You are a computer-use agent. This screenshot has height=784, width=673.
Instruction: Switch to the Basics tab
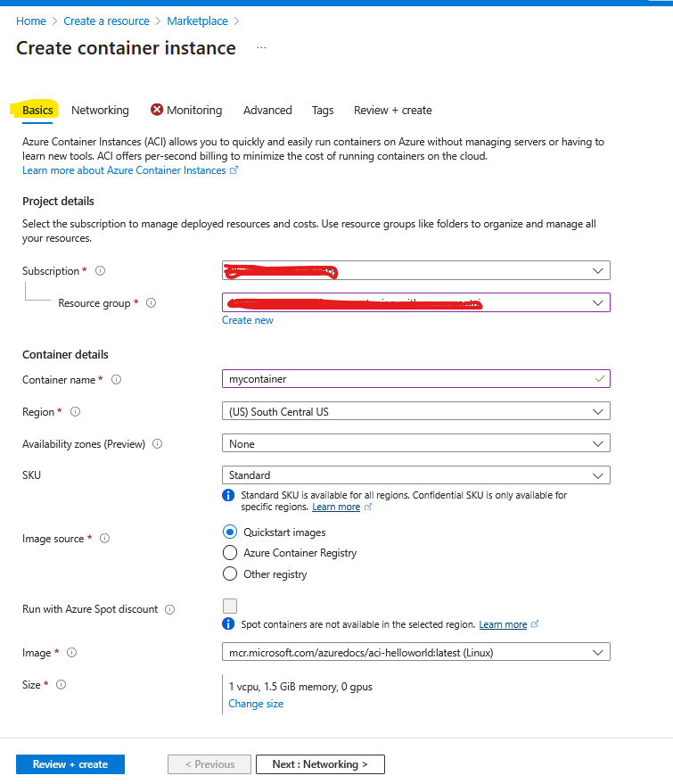pos(37,110)
